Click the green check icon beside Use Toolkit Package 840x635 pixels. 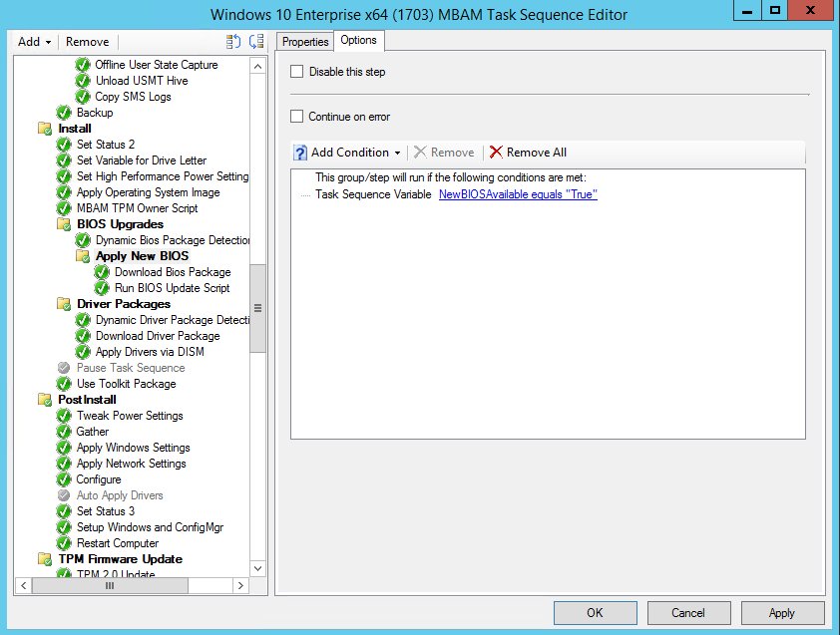64,384
